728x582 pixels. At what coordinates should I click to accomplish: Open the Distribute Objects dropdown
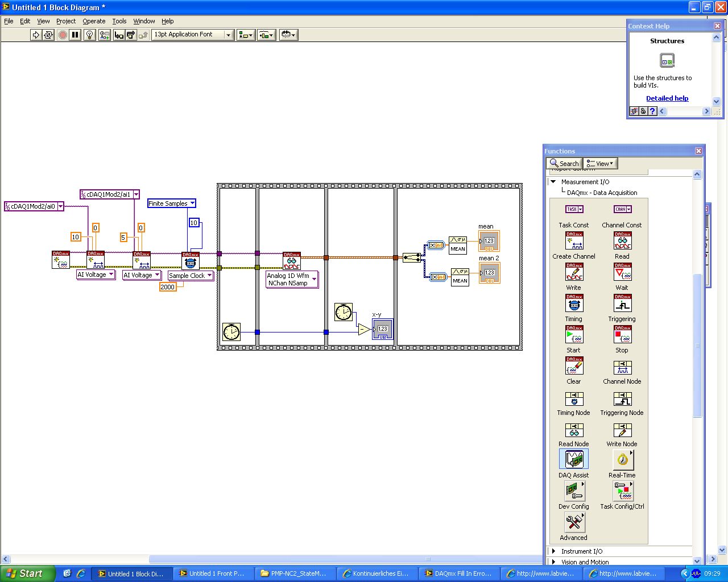[x=266, y=35]
